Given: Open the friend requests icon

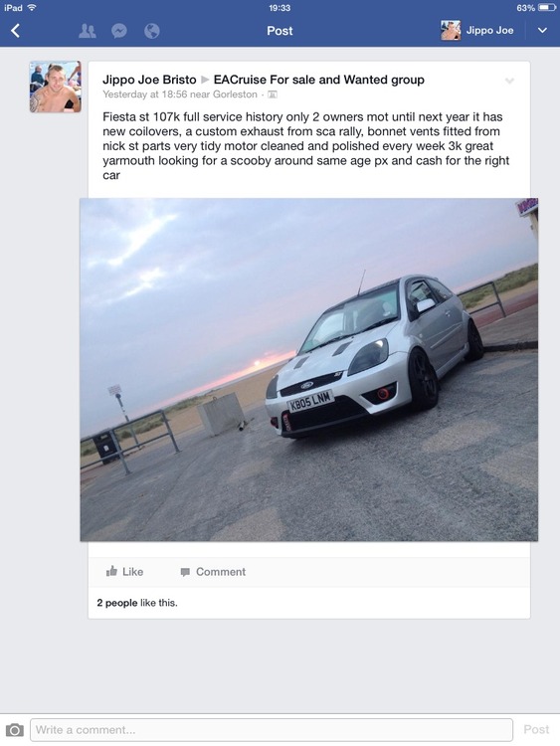Looking at the screenshot, I should coord(88,31).
